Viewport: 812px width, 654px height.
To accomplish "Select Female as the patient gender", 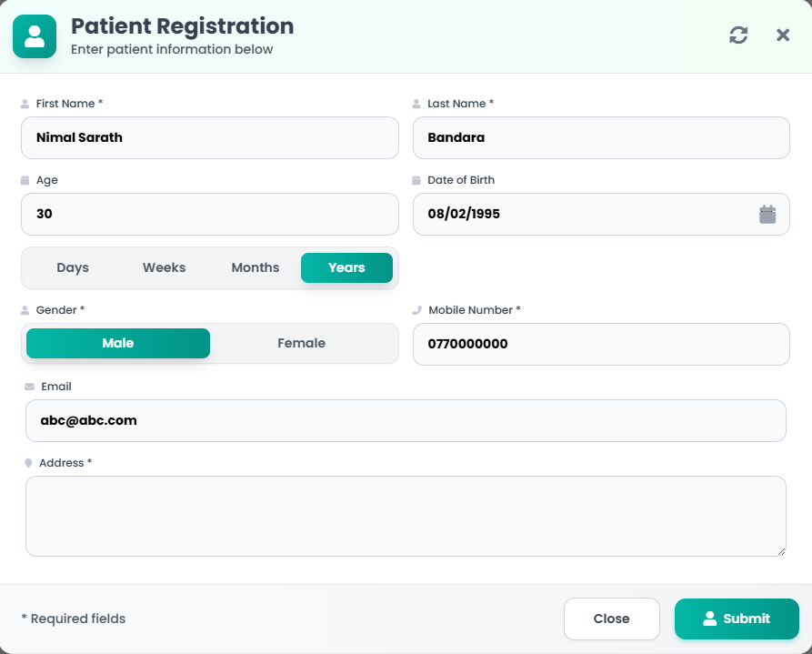I will 300,343.
